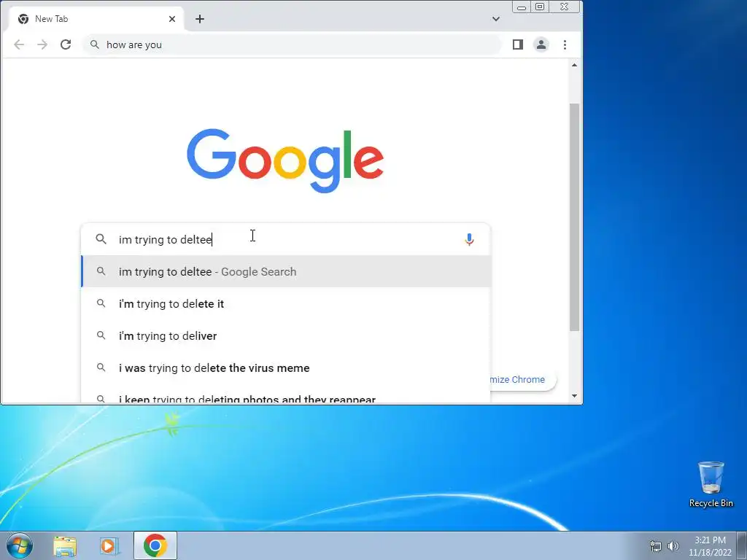
Task: Select suggestion 'i'm trying to delete it'
Action: pos(286,303)
